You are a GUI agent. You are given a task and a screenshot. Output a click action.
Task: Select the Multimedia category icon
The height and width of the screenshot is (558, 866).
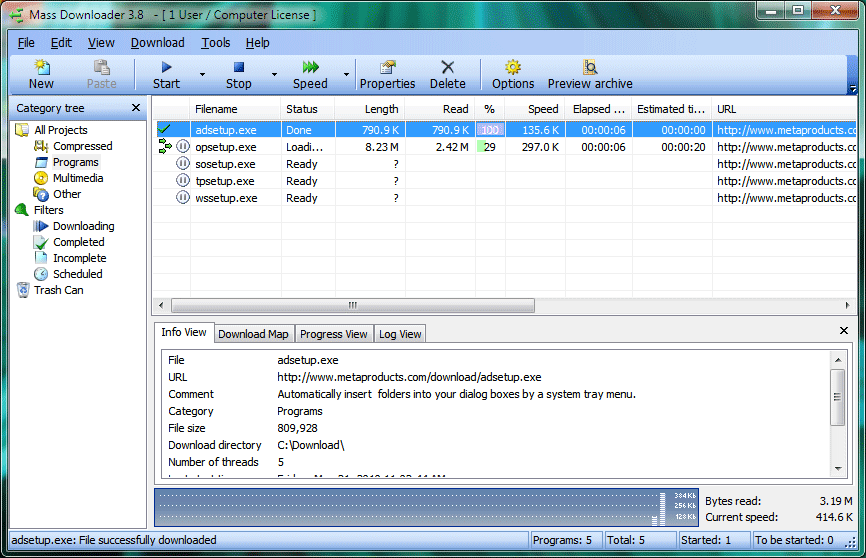tap(41, 178)
